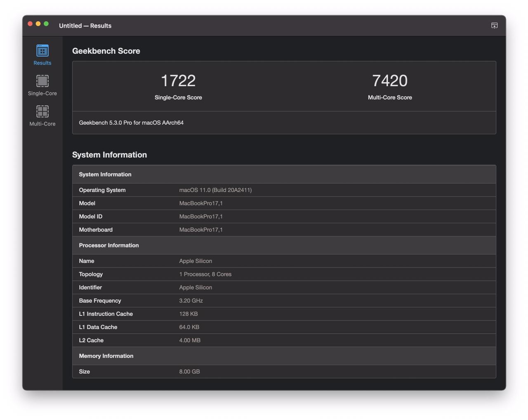Select the 7420 multi-core score value

click(390, 80)
